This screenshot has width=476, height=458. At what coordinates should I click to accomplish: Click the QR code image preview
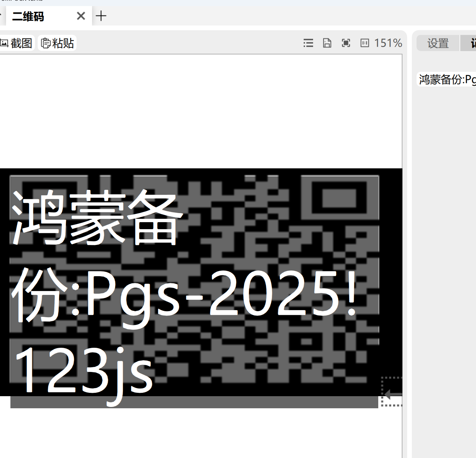click(201, 282)
